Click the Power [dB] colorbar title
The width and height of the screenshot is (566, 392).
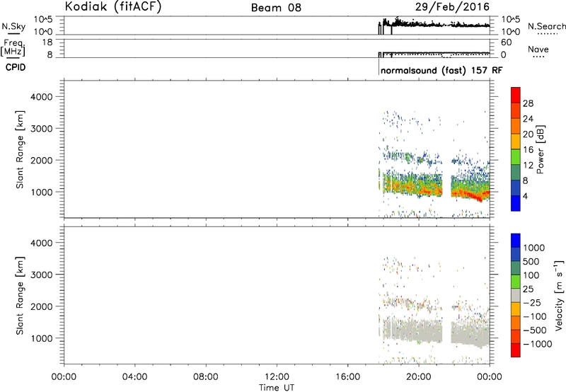(x=541, y=149)
